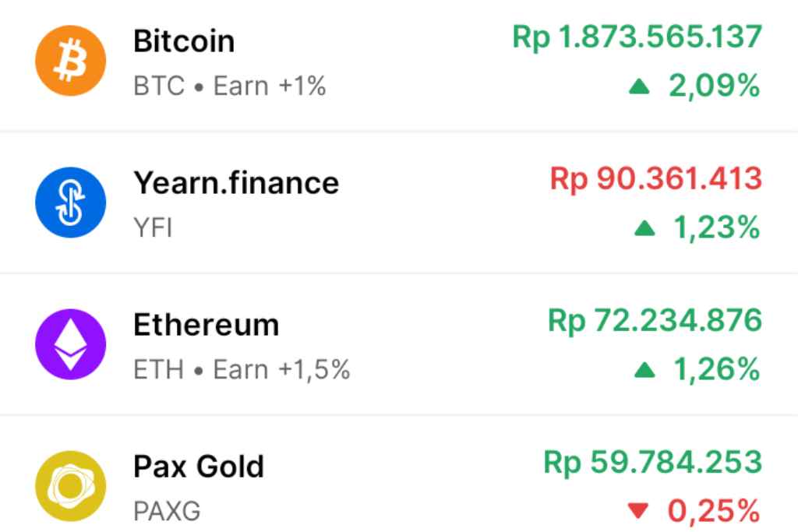Tap the purple Ethereum coin icon

click(x=70, y=344)
